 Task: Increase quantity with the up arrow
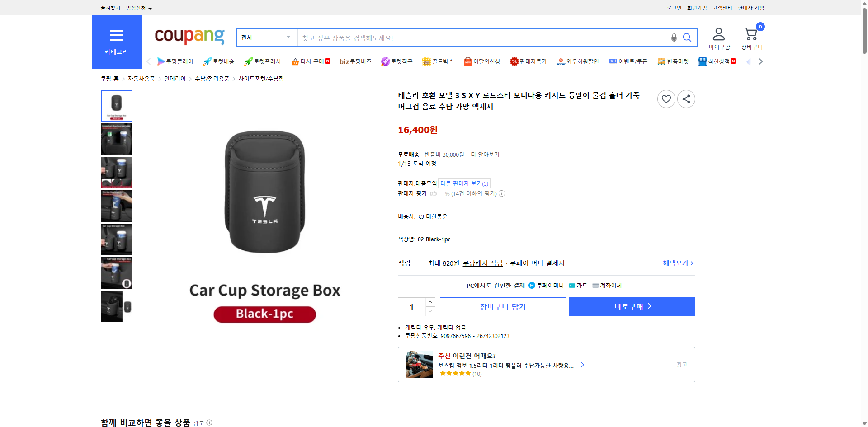tap(430, 302)
